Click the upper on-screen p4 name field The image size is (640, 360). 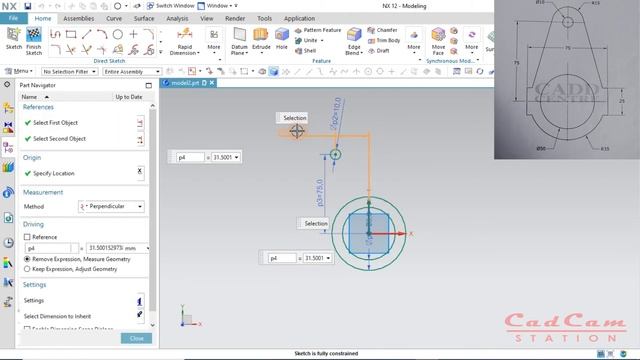[190, 157]
